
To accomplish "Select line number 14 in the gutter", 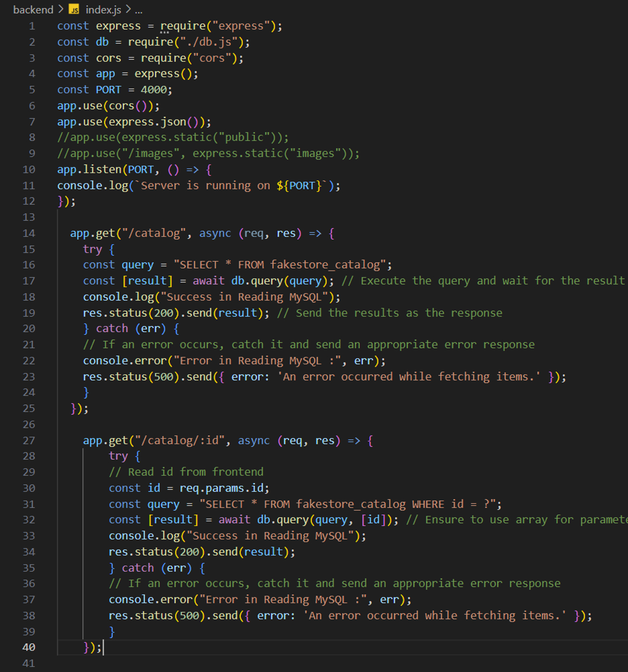I will point(29,233).
